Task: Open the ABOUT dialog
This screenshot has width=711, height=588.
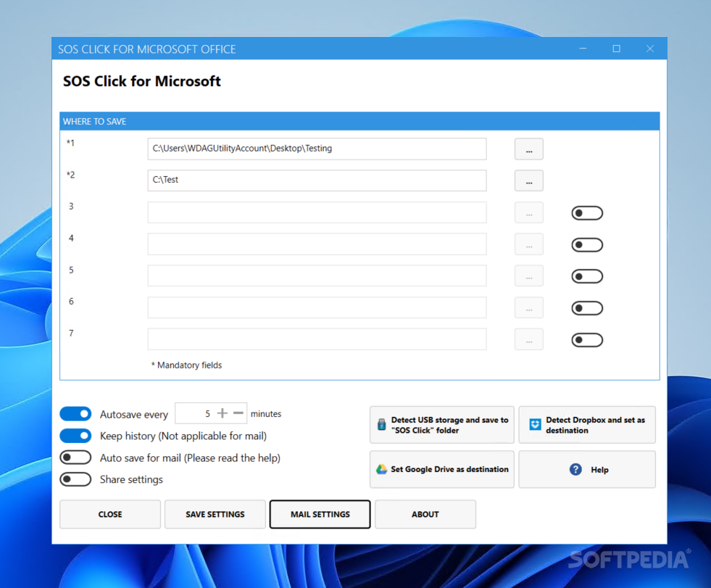Action: (x=425, y=514)
